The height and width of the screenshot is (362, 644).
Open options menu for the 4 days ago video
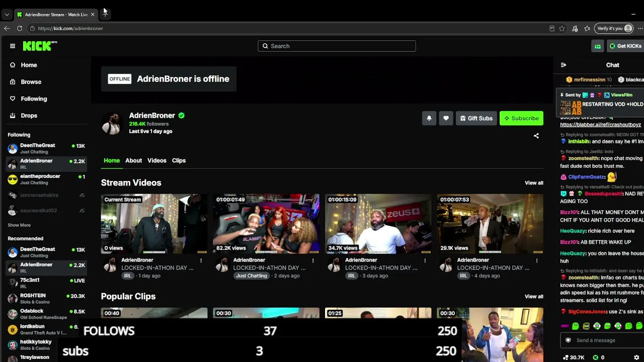(537, 260)
